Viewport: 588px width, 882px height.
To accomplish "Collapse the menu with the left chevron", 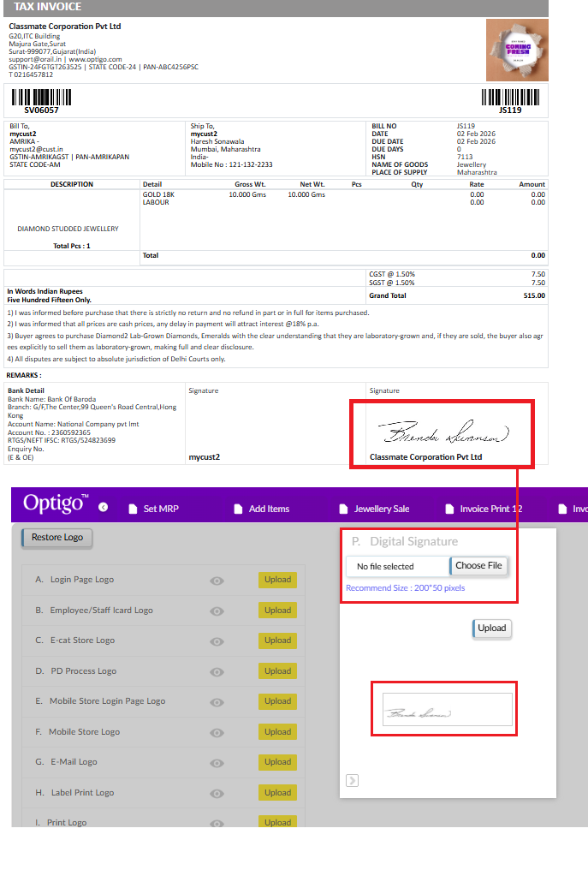I will point(104,507).
